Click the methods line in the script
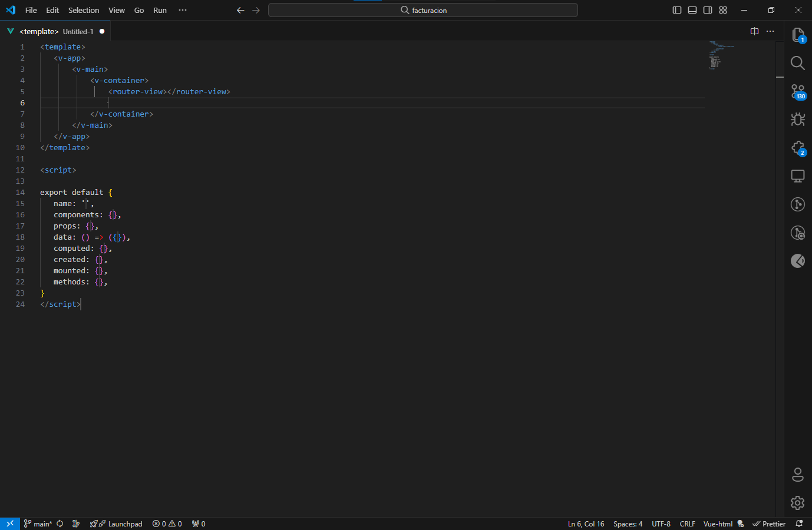 coord(81,281)
